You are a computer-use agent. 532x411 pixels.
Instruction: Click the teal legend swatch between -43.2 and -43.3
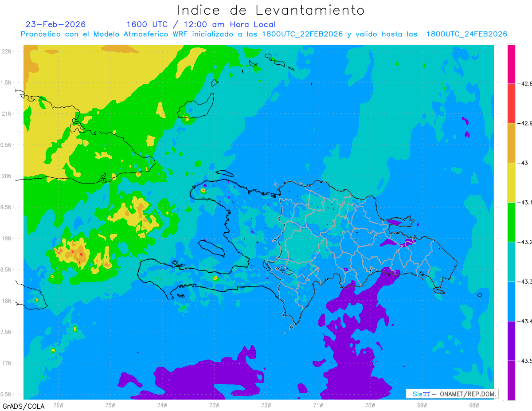click(x=511, y=262)
